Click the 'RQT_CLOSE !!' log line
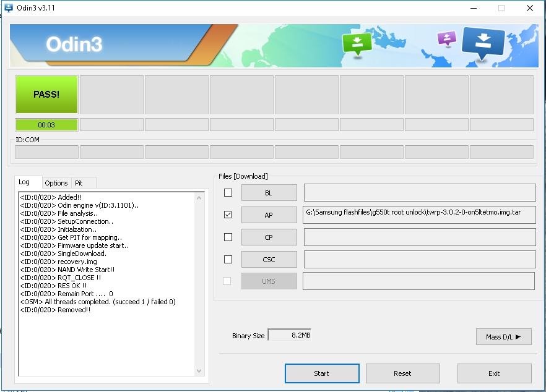This screenshot has height=392, width=546. pos(61,278)
